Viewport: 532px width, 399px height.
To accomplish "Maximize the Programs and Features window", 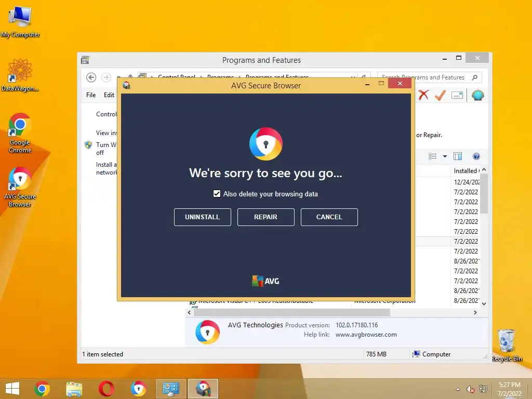I will (x=459, y=58).
